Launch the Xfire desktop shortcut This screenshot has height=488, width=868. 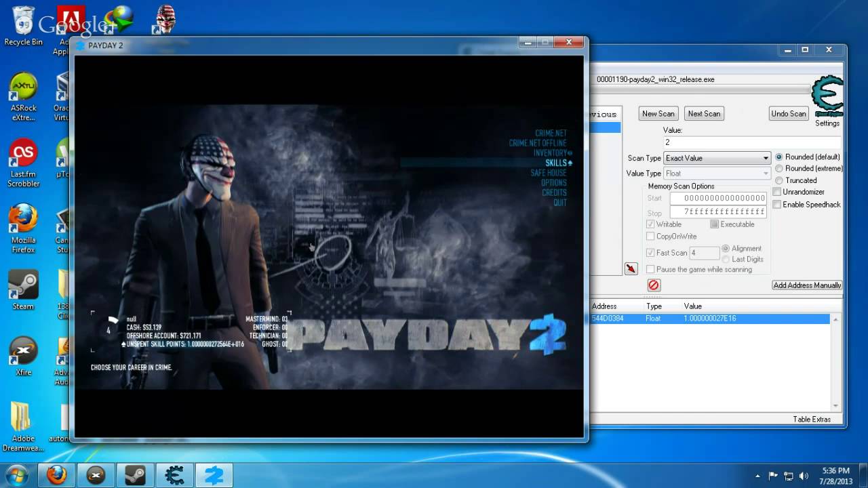pyautogui.click(x=23, y=356)
